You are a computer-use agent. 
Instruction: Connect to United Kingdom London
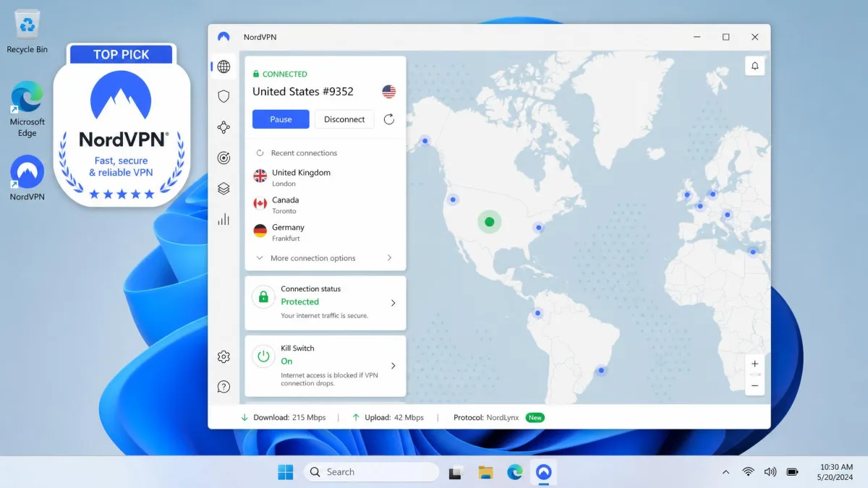pos(325,177)
